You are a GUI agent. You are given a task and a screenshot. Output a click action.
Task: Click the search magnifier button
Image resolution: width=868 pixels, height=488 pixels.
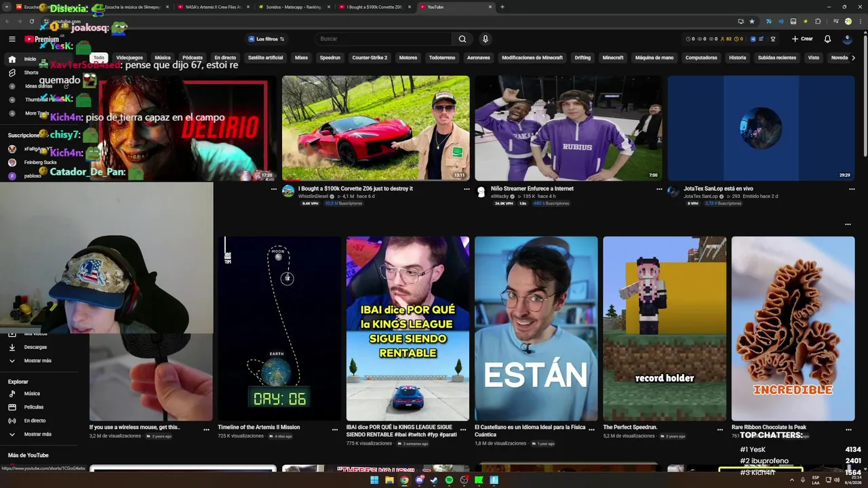point(462,39)
